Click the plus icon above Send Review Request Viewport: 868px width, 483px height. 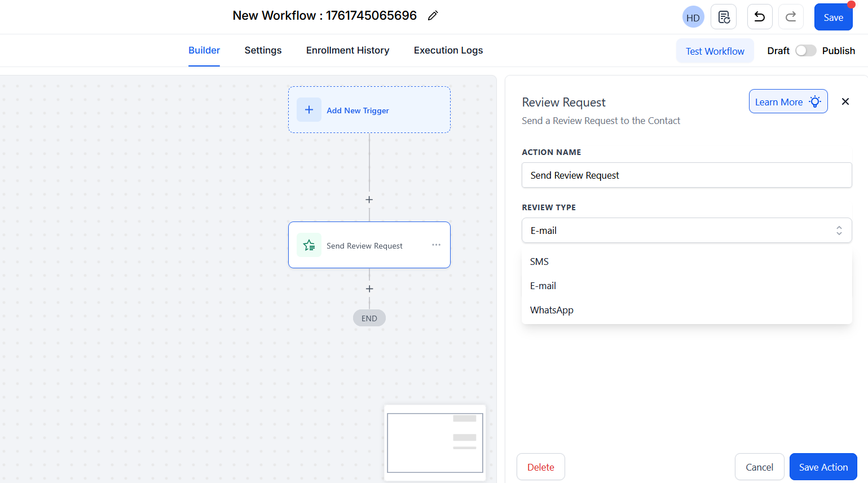click(369, 200)
